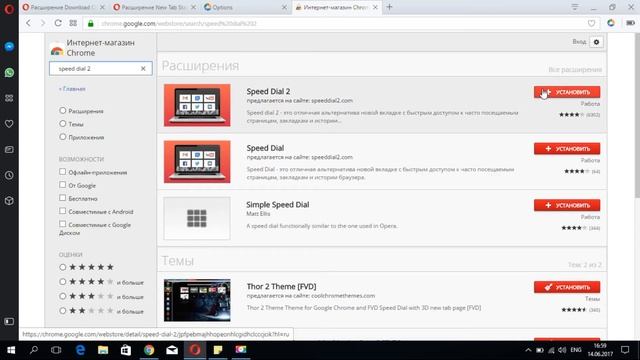Bookmark page with address bar heart

591,23
